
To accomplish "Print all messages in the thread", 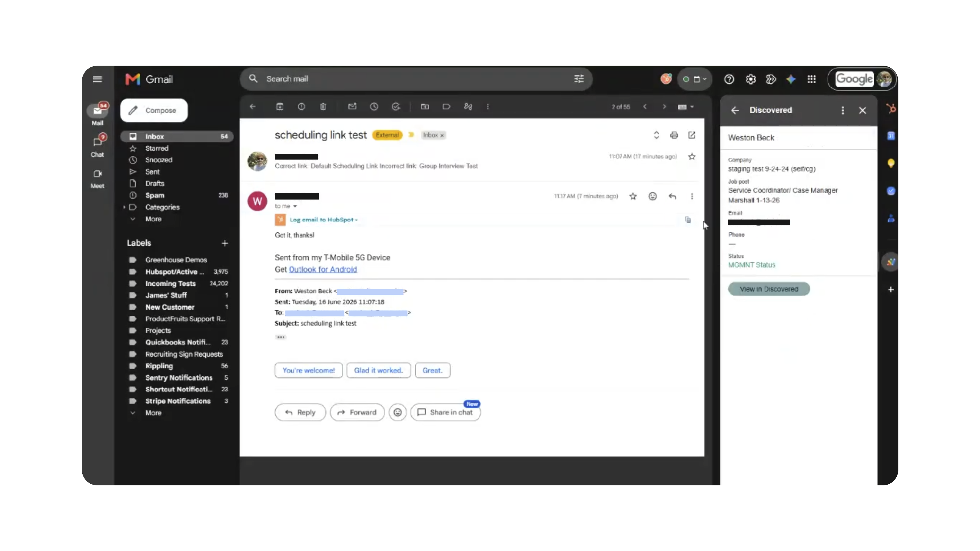I will [674, 135].
